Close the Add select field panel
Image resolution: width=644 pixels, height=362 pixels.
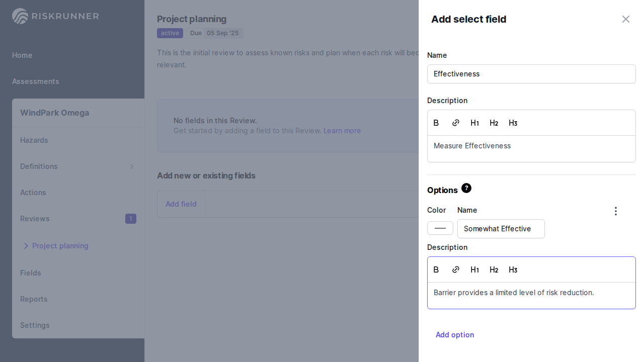(625, 19)
